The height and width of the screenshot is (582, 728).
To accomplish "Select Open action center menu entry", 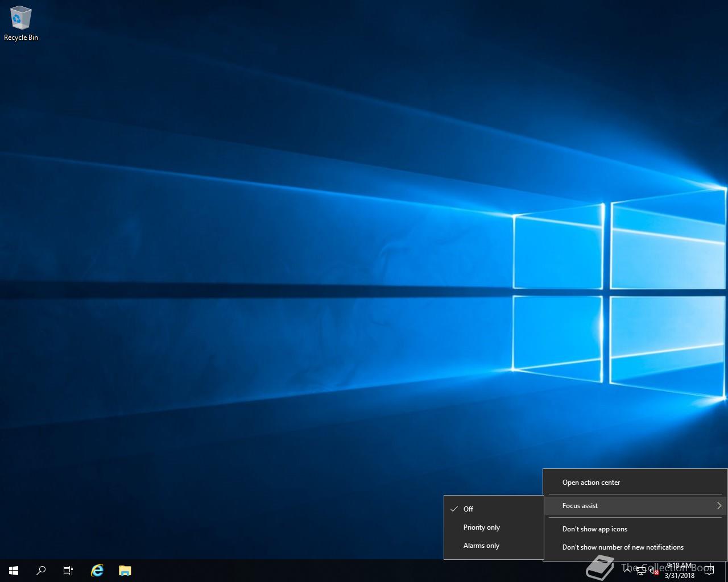I will [x=635, y=483].
